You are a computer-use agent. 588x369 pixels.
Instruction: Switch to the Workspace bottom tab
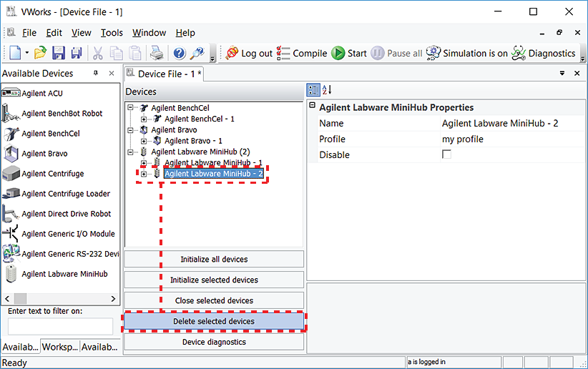[59, 347]
